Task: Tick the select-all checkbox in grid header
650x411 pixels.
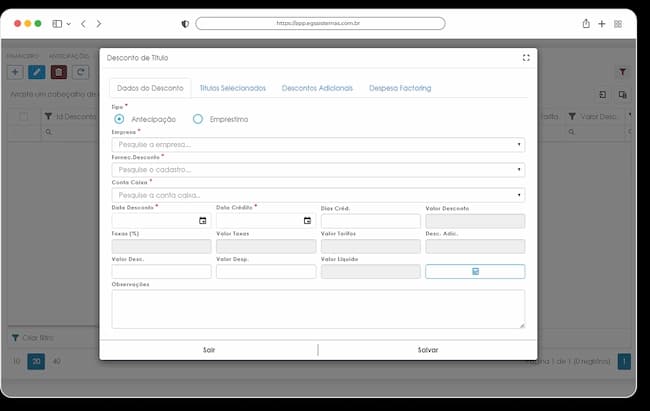Action: pyautogui.click(x=24, y=117)
